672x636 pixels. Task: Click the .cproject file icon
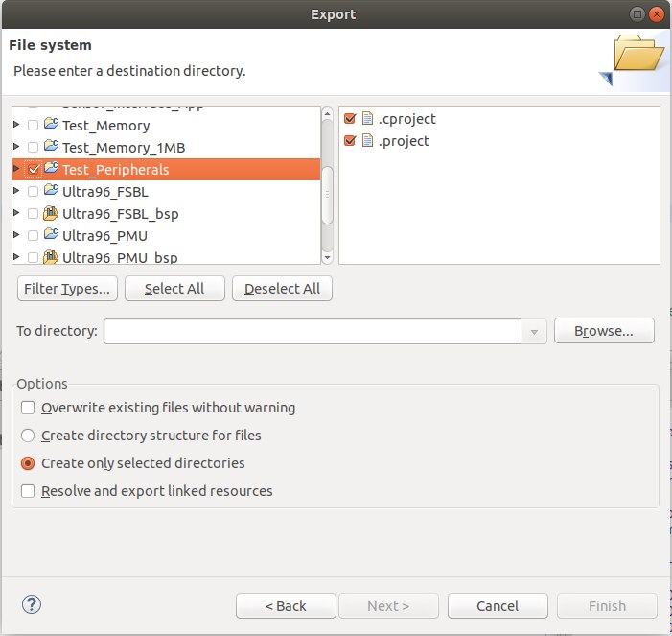pyautogui.click(x=366, y=119)
